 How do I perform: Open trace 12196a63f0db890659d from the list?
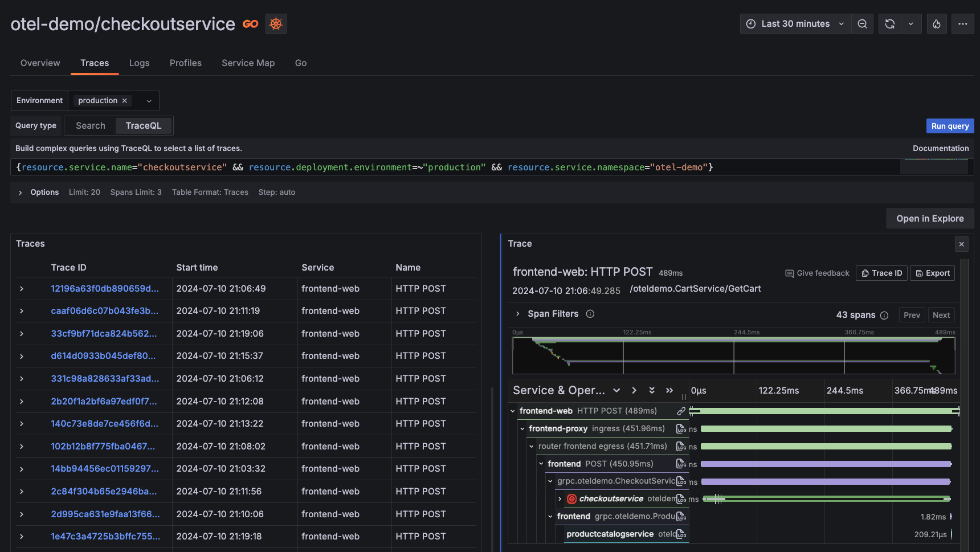click(104, 288)
